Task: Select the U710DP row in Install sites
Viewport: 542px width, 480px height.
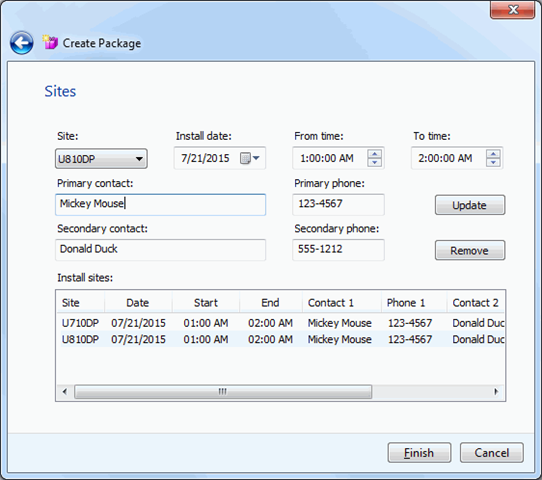Action: (x=280, y=323)
